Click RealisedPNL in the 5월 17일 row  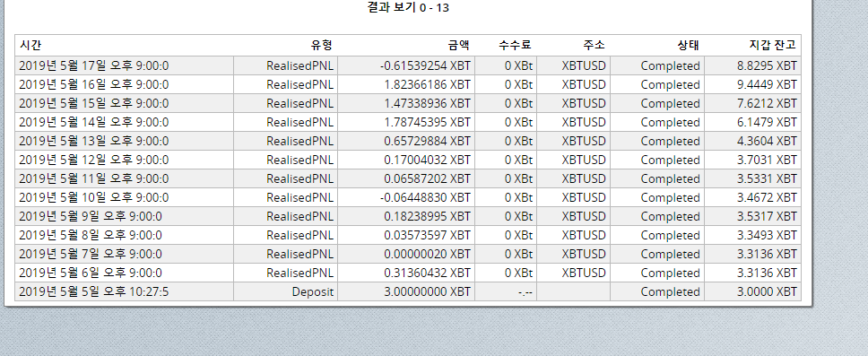tap(286, 65)
